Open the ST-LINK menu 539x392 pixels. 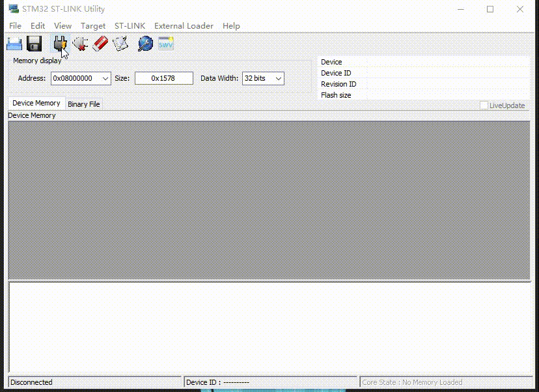[x=130, y=26]
